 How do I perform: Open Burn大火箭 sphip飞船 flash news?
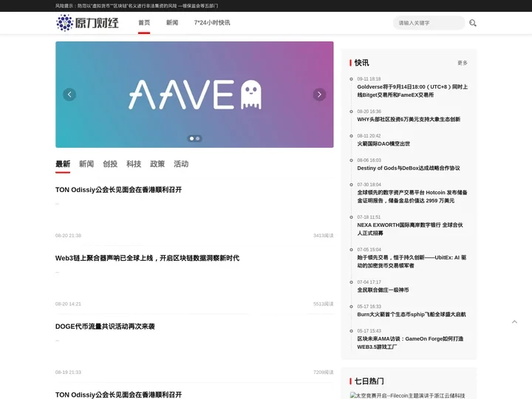click(x=412, y=315)
